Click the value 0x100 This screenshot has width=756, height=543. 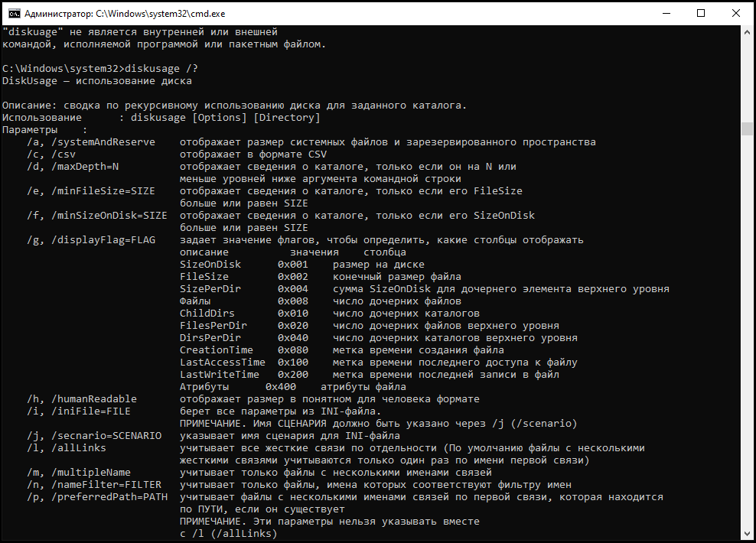pyautogui.click(x=292, y=363)
